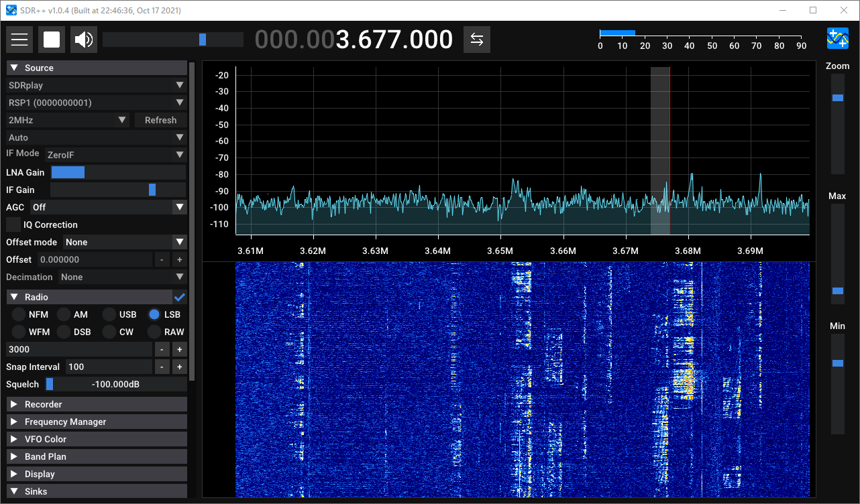The height and width of the screenshot is (504, 860).
Task: Enable IQ Correction
Action: click(13, 225)
